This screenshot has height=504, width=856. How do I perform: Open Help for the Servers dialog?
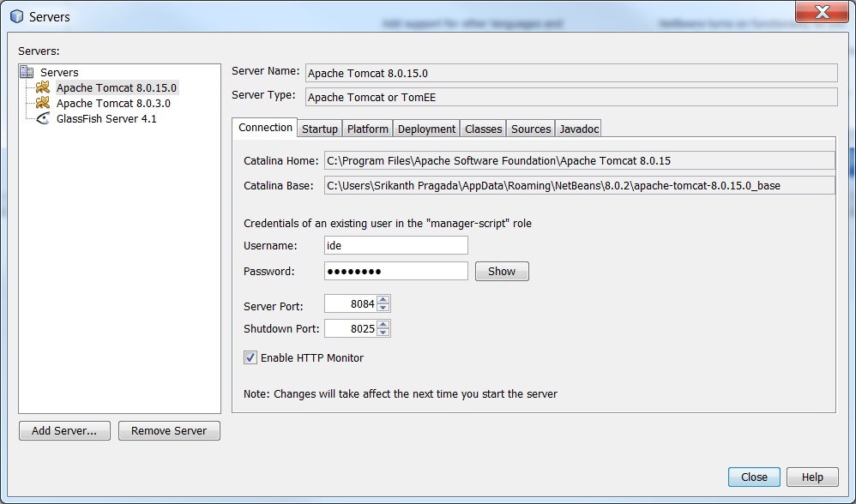click(812, 477)
